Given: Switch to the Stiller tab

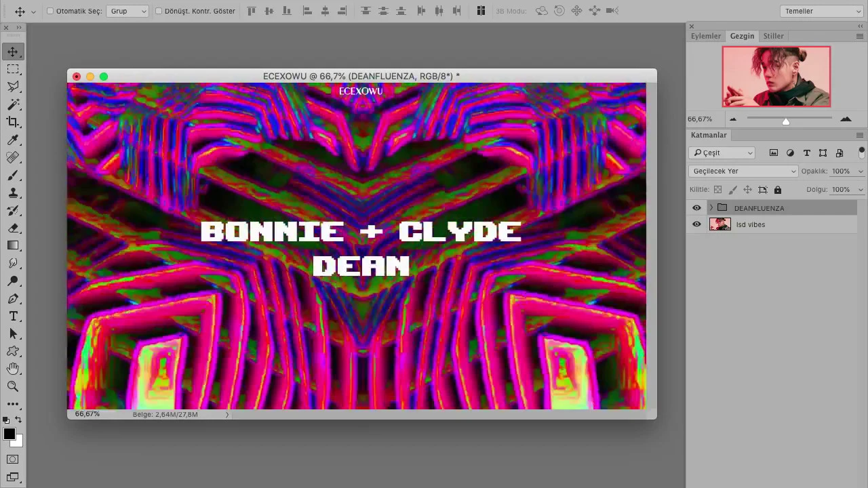Looking at the screenshot, I should coord(773,36).
